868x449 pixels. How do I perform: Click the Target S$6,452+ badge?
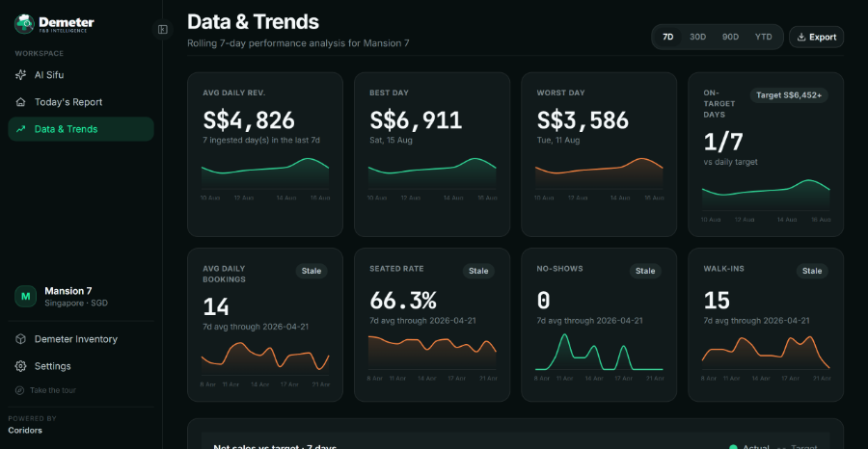click(x=789, y=95)
